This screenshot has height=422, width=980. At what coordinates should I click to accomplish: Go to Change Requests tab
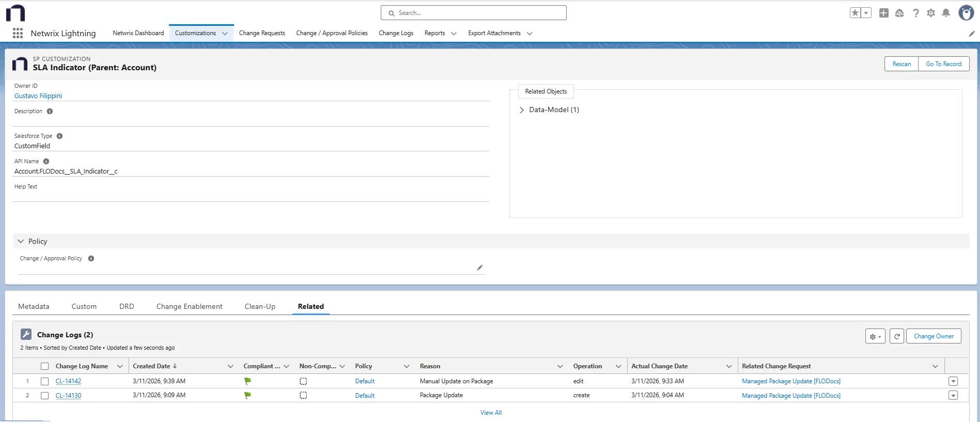click(262, 33)
